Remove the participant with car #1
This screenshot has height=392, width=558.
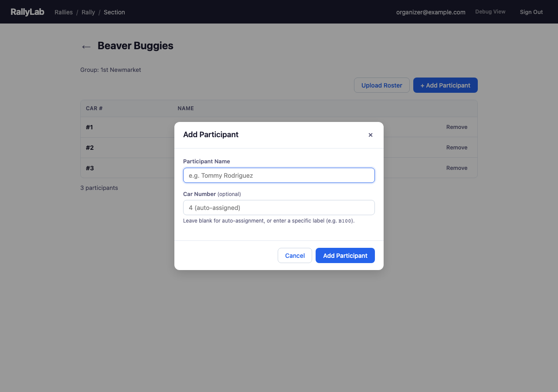click(x=456, y=127)
